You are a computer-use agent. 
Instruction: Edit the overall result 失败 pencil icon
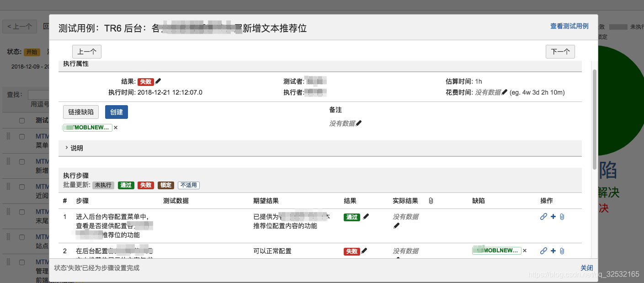[158, 81]
